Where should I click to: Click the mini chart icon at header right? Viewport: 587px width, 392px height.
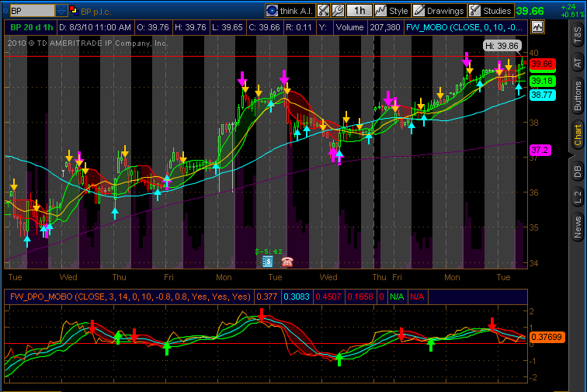537,27
